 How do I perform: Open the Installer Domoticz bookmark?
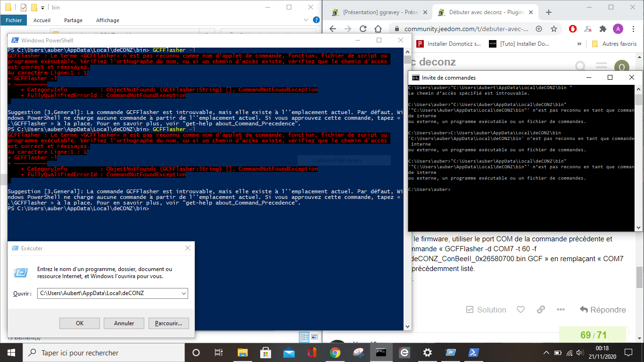(x=449, y=44)
